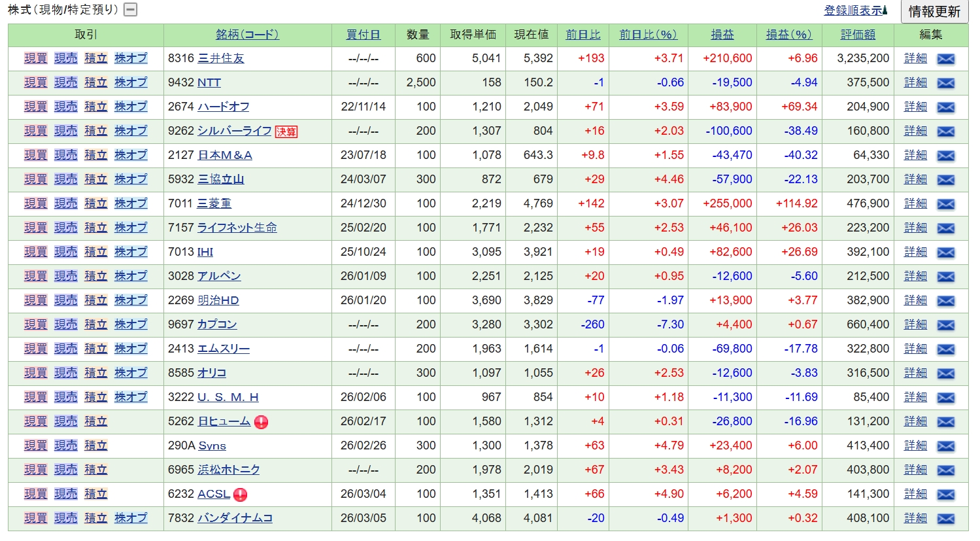Click 現売 for エムスリー
This screenshot has width=980, height=541.
[x=65, y=349]
